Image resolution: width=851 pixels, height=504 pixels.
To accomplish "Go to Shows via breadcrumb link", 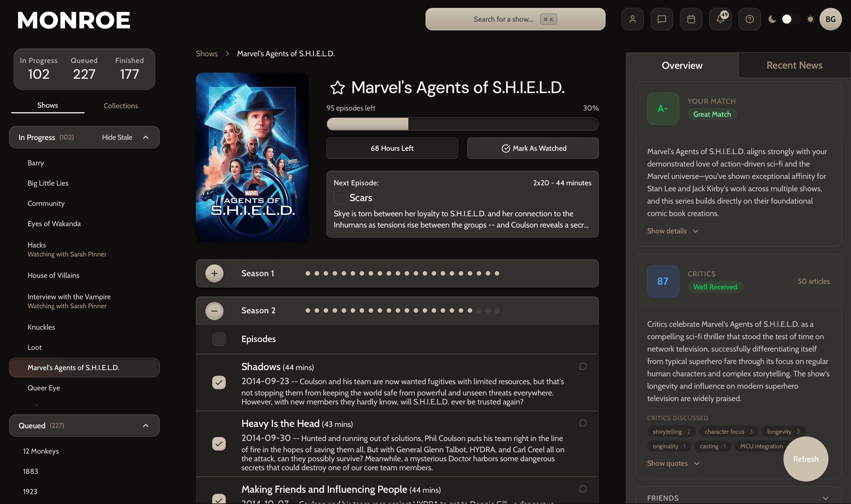I will point(207,54).
